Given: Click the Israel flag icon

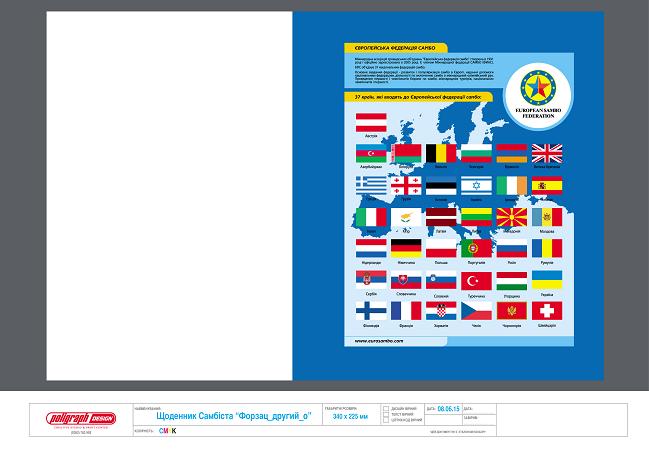Looking at the screenshot, I should 476,185.
